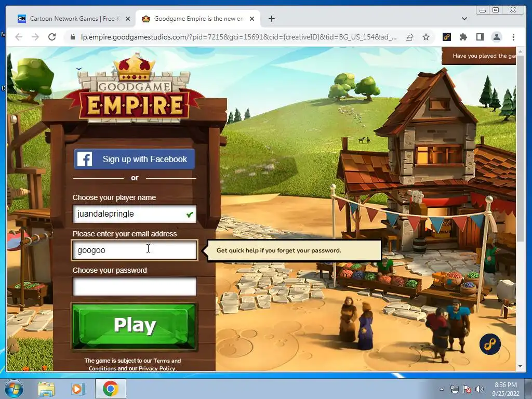Click the empty password field
The image size is (532, 399).
pyautogui.click(x=135, y=286)
